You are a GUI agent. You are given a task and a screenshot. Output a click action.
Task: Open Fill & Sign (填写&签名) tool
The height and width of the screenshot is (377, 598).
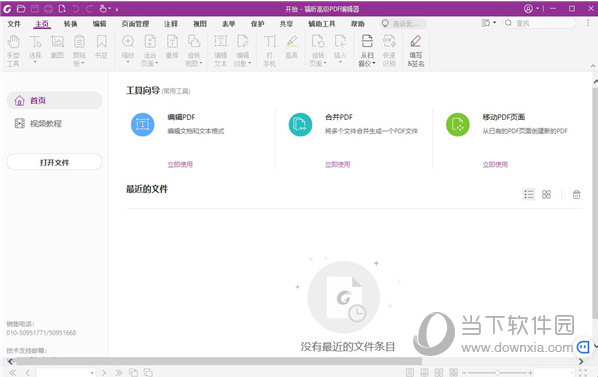(416, 50)
